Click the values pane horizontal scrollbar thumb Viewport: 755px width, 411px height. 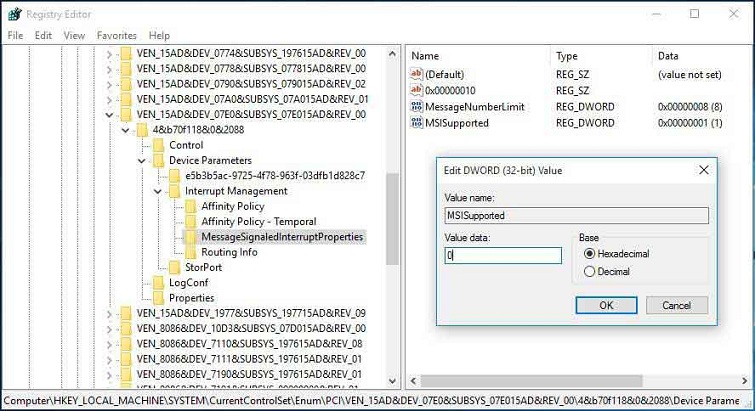tap(531, 381)
